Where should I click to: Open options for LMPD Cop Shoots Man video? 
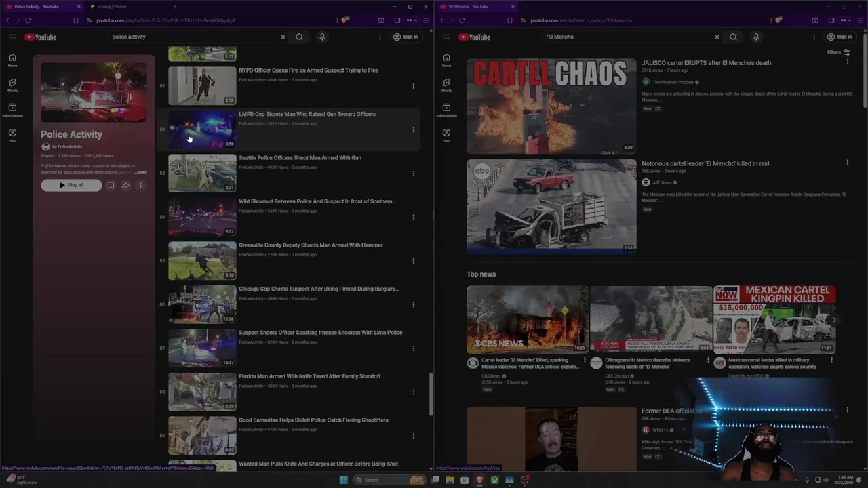coord(413,130)
